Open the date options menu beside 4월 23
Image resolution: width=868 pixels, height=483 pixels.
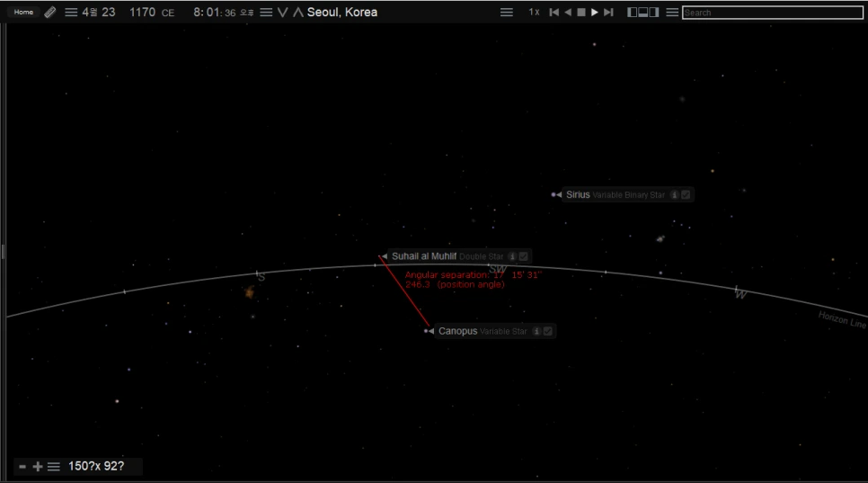pos(71,13)
